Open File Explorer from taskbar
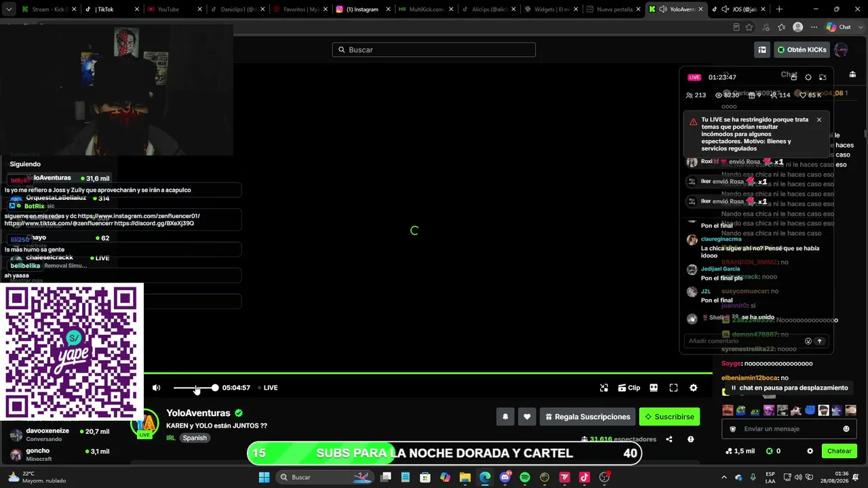Image resolution: width=868 pixels, height=488 pixels. [x=465, y=477]
